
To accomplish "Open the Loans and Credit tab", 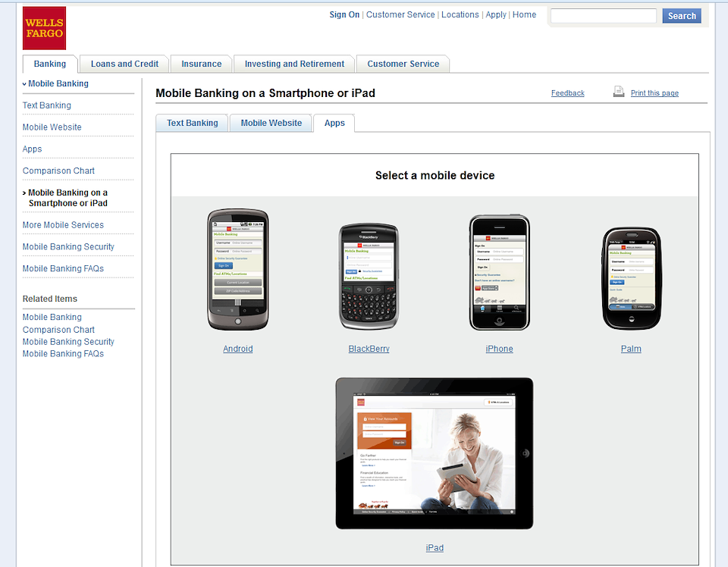I will [x=124, y=64].
